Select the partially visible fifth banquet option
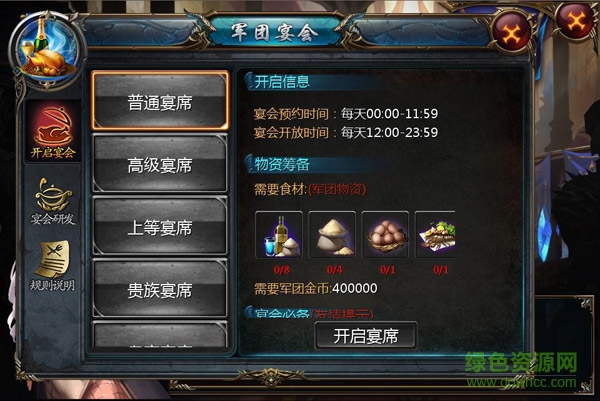 (160, 335)
